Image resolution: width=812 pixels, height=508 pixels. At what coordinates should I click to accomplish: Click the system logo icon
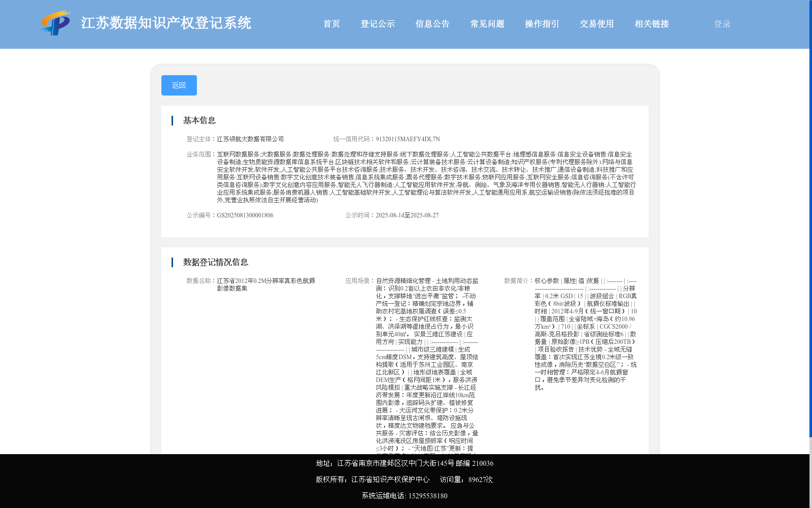click(56, 23)
